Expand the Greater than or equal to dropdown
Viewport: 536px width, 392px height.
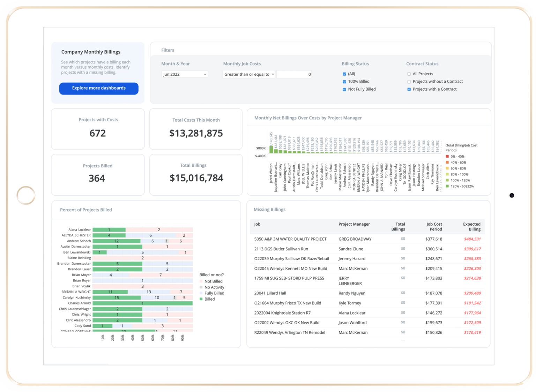pyautogui.click(x=248, y=74)
